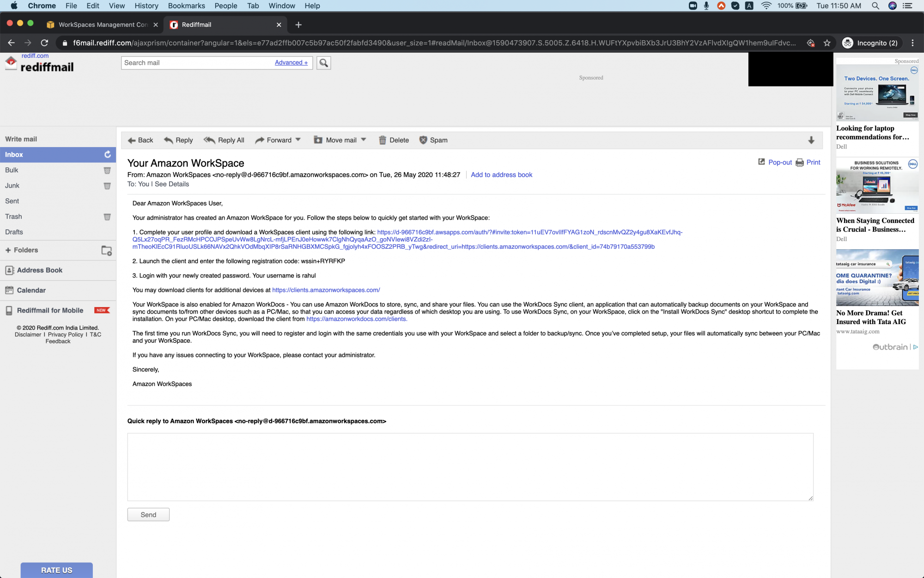Delete the email using the trash icon

click(383, 140)
